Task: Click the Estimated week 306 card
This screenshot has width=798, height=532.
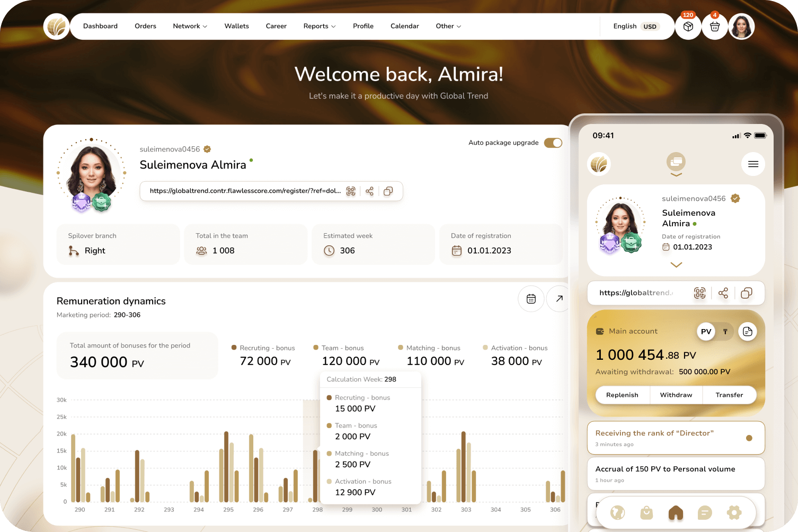Action: [x=374, y=244]
